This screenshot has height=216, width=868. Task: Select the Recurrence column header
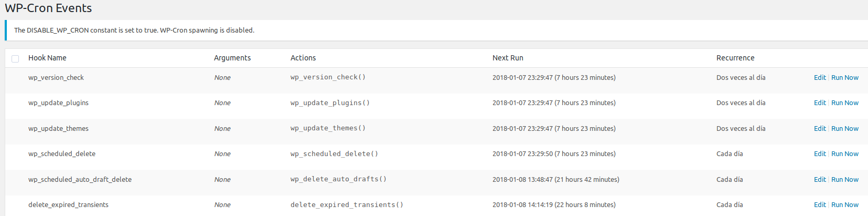pos(735,58)
